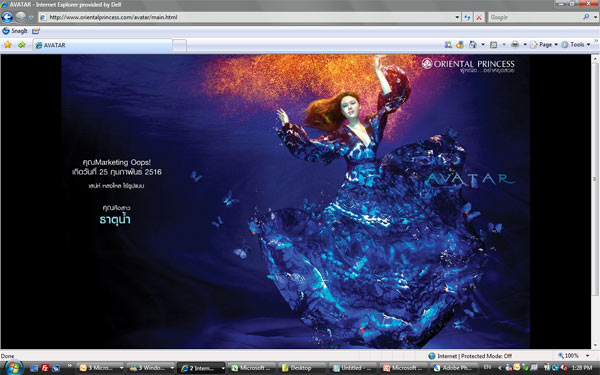Click inside the Google search box
Image resolution: width=600 pixels, height=375 pixels.
click(x=535, y=17)
